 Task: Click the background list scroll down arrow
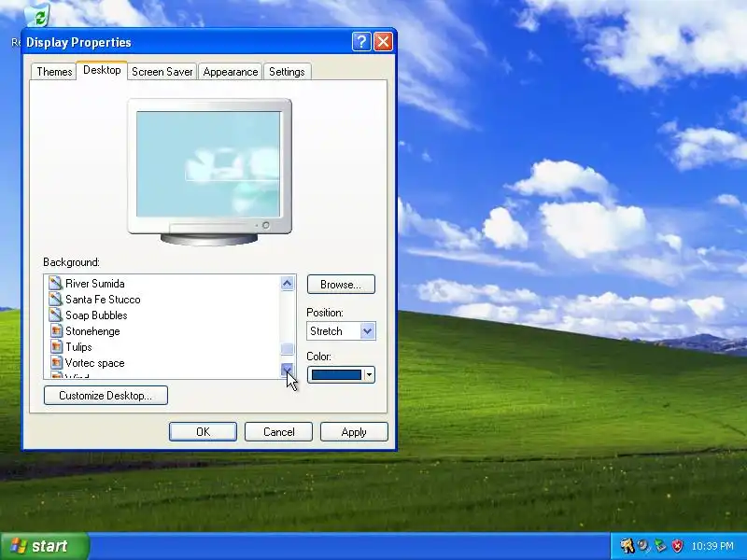tap(287, 370)
